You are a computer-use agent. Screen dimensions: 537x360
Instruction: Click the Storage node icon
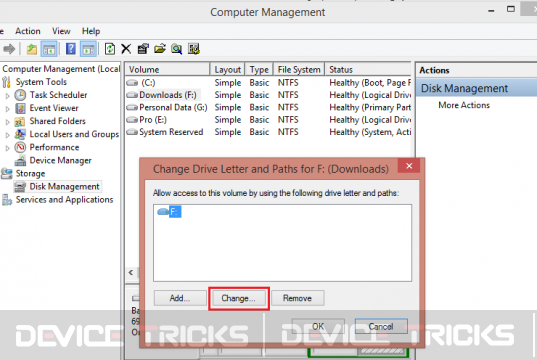click(x=7, y=173)
